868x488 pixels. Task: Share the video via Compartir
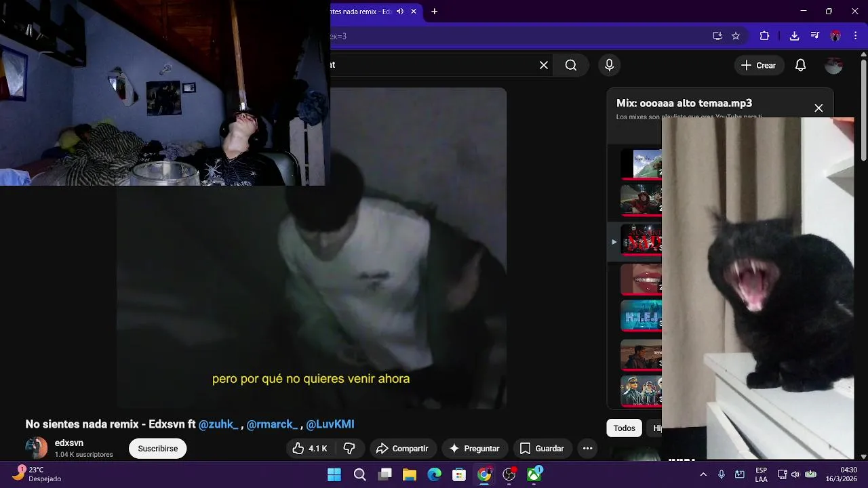pos(402,448)
